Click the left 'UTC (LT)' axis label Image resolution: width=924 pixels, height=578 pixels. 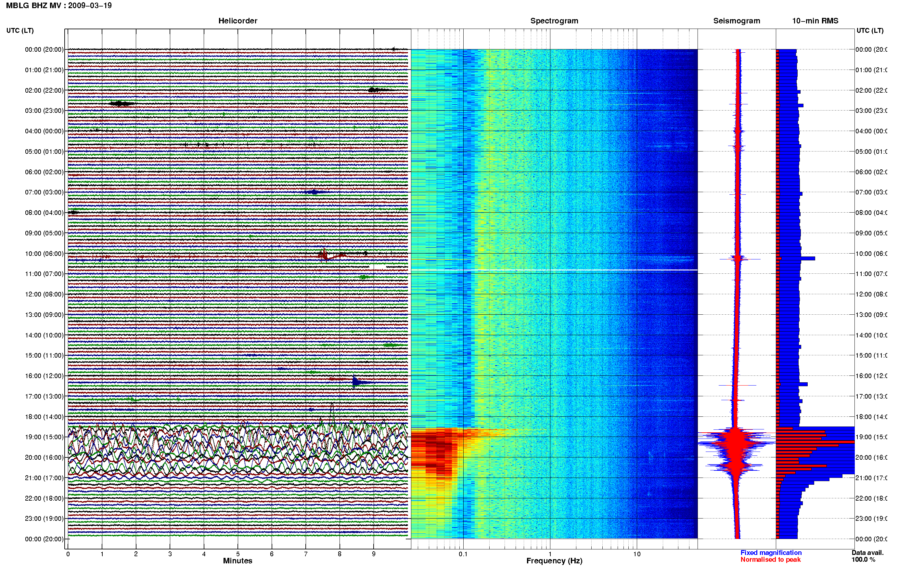click(x=20, y=31)
